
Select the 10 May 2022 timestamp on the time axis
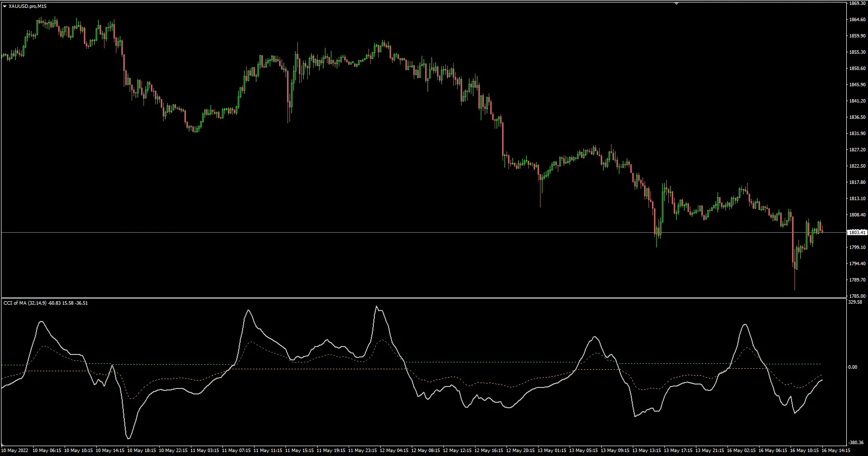(x=15, y=450)
